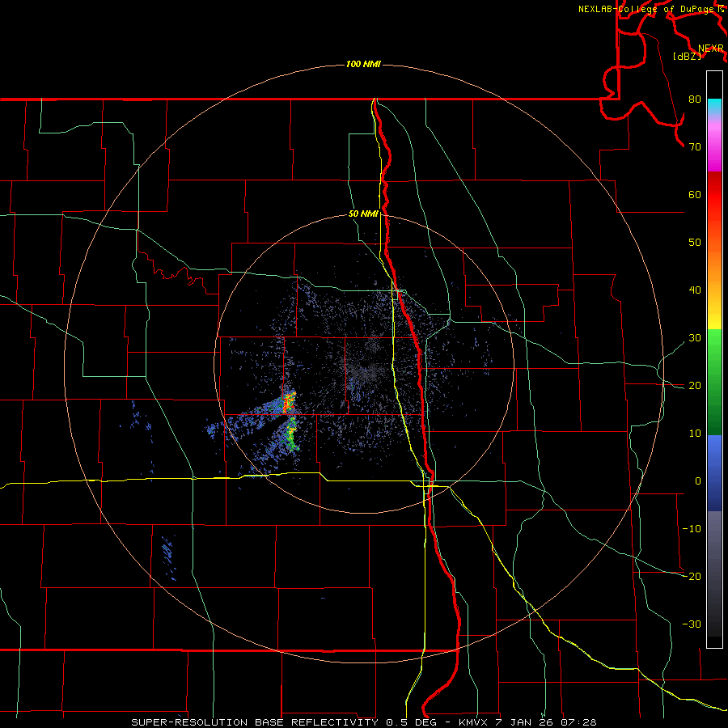Click the -20 value on the dBZ scale
Viewport: 728px width, 728px height.
(692, 577)
